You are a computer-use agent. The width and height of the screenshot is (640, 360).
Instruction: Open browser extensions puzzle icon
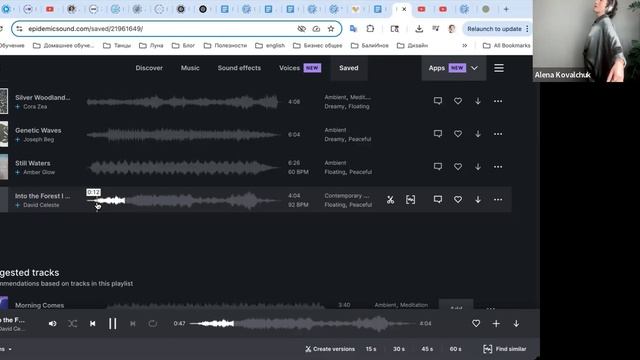(370, 29)
